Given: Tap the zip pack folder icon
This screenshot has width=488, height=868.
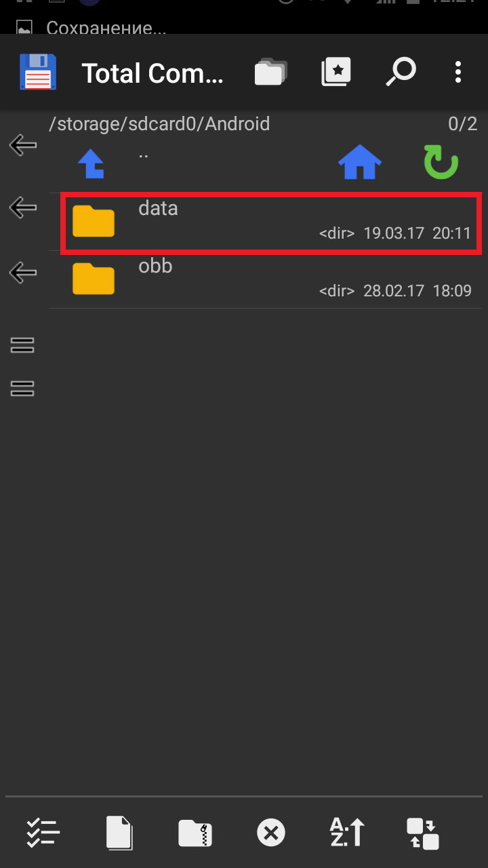Looking at the screenshot, I should coord(195,833).
